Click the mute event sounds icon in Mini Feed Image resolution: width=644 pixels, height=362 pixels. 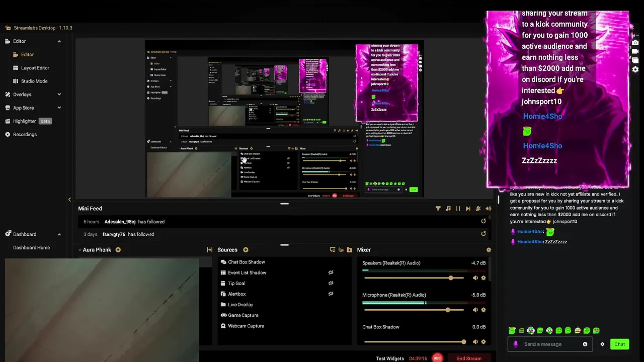(478, 209)
